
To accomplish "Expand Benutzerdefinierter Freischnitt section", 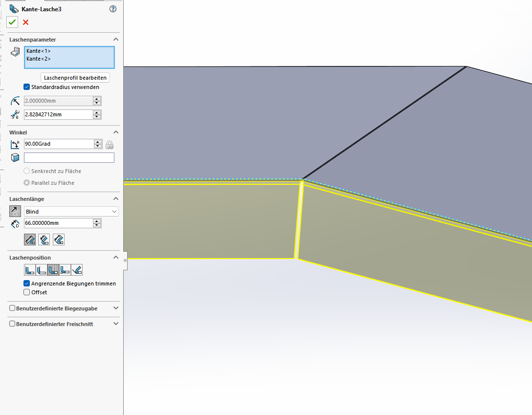I will (116, 324).
